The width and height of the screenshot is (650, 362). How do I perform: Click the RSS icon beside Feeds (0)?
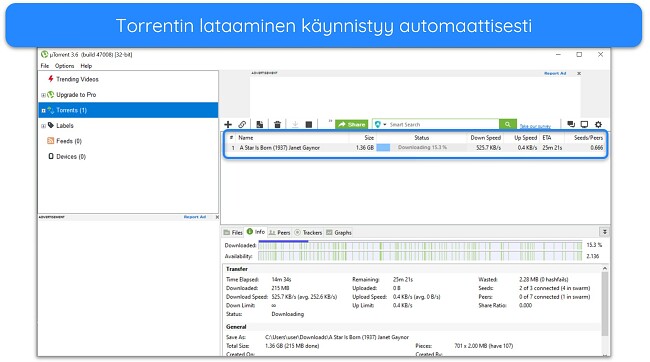(x=51, y=141)
